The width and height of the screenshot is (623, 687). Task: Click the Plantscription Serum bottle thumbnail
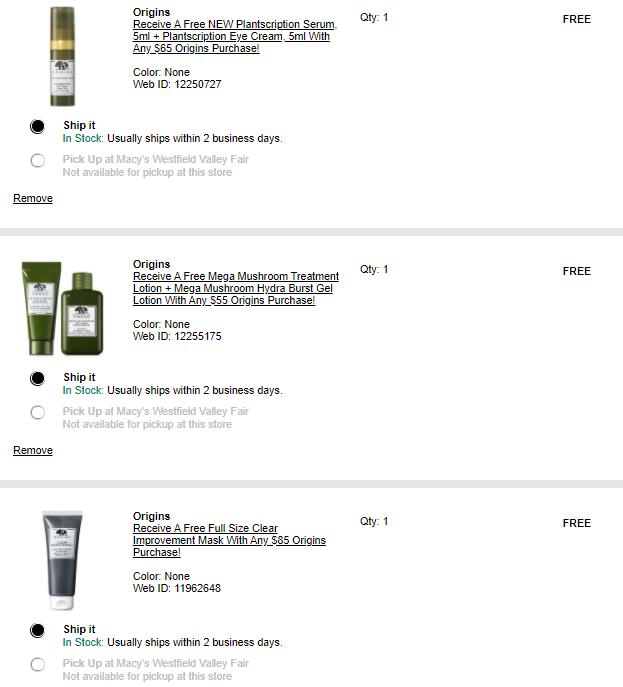coord(63,56)
